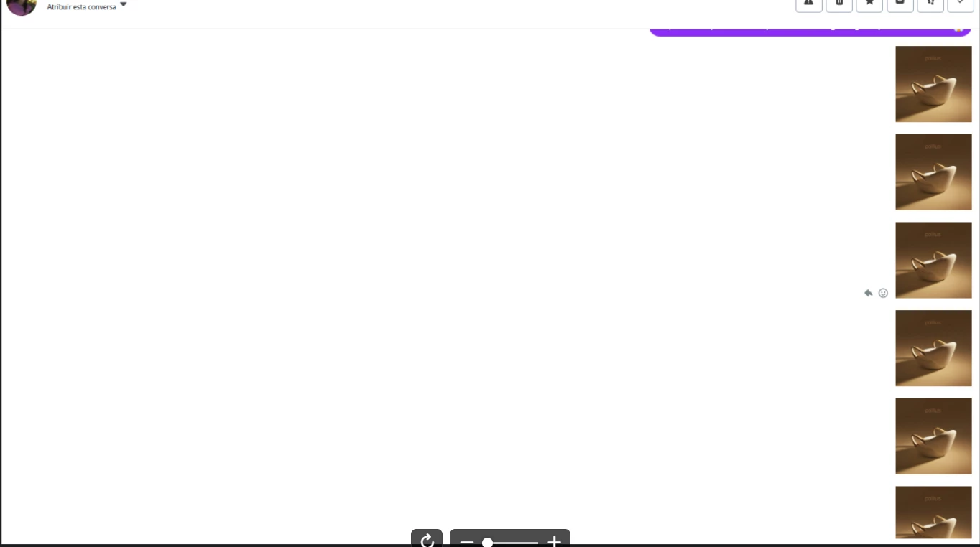Open the first image thumbnail
The width and height of the screenshot is (980, 547).
click(x=933, y=84)
